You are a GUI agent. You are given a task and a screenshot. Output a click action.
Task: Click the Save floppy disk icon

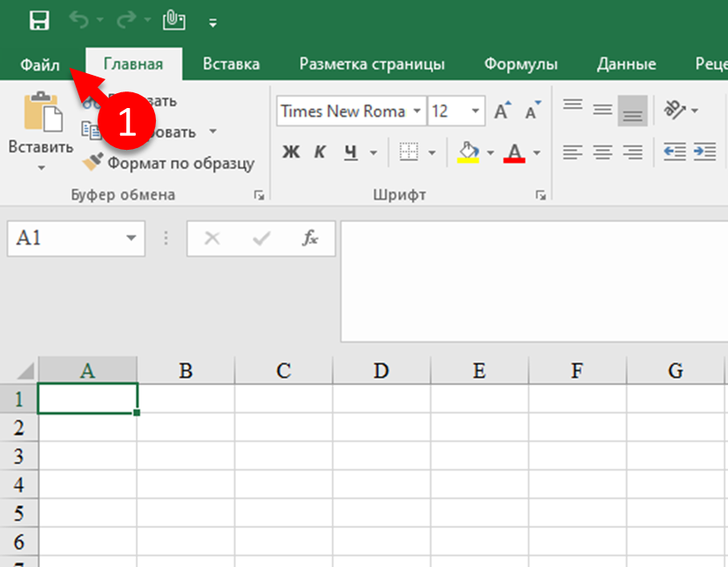pyautogui.click(x=39, y=20)
